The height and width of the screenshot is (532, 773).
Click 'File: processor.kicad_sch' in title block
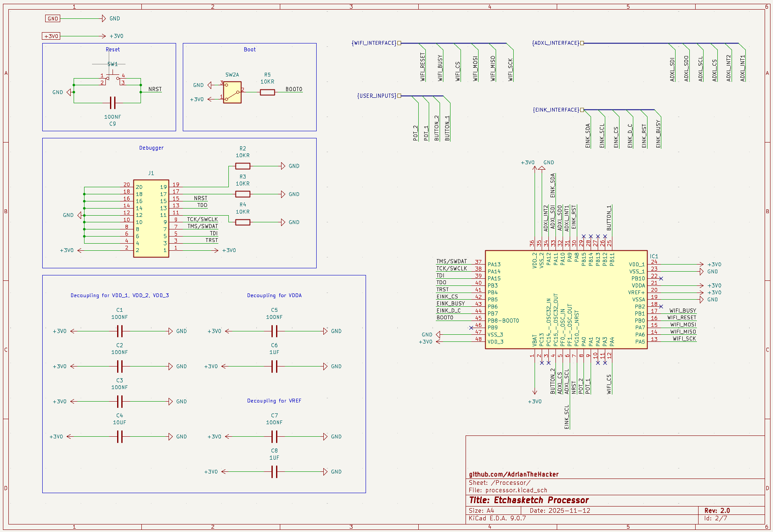click(x=508, y=490)
